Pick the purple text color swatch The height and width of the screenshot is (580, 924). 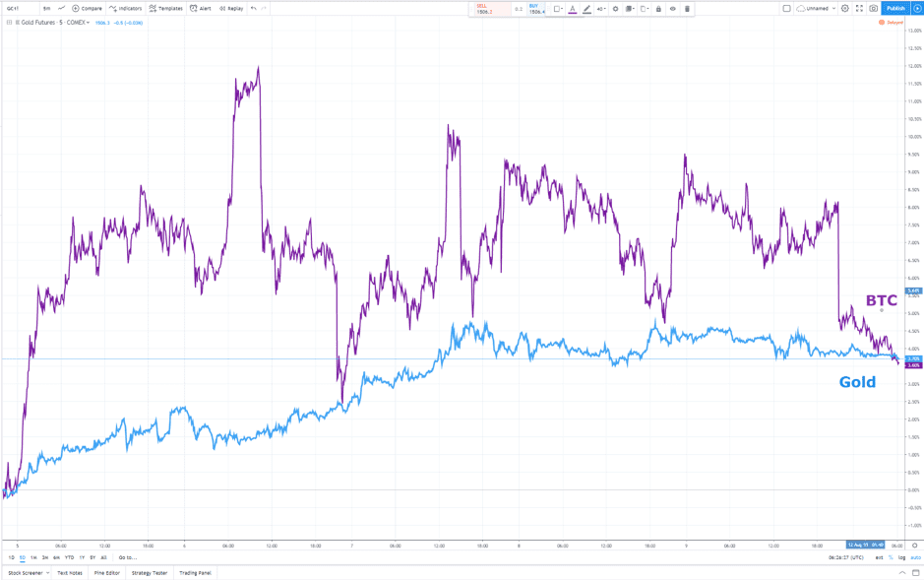573,9
